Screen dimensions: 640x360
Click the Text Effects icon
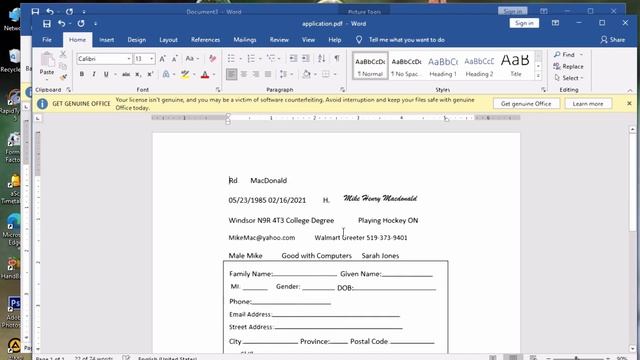166,74
